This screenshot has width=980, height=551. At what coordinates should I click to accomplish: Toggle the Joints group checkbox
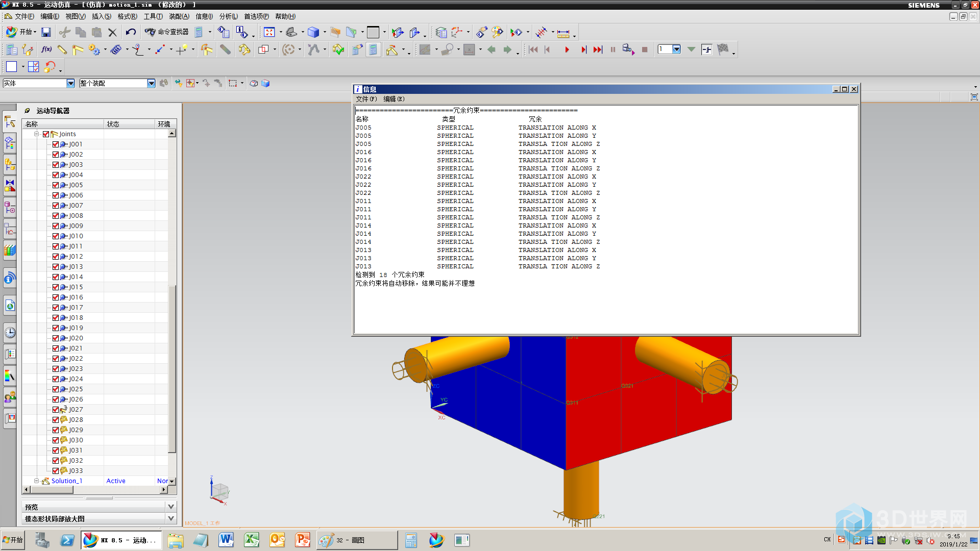point(46,134)
